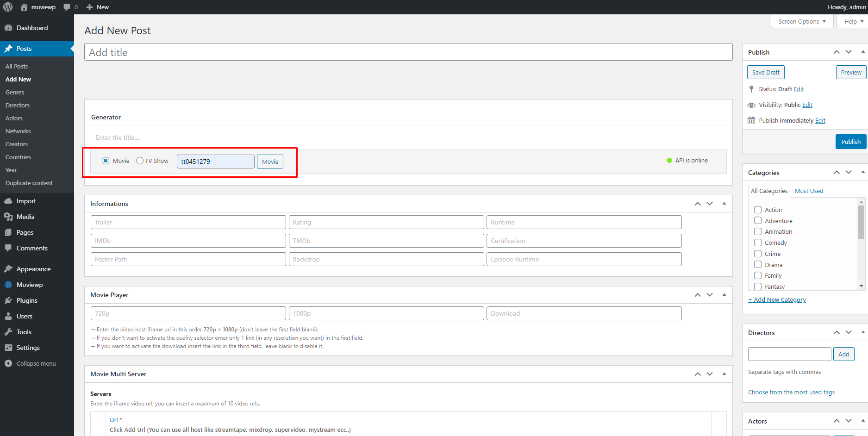
Task: Go to Plugins in sidebar
Action: click(x=27, y=300)
